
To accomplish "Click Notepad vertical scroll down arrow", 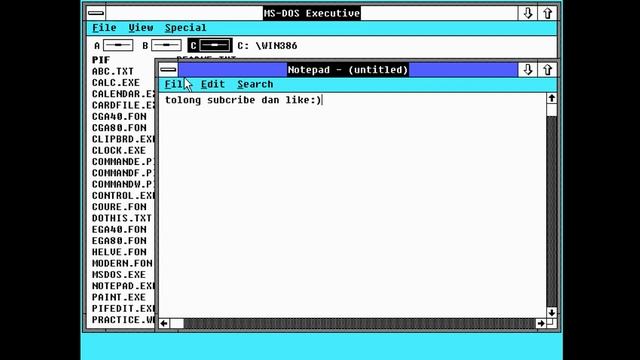I will [552, 313].
